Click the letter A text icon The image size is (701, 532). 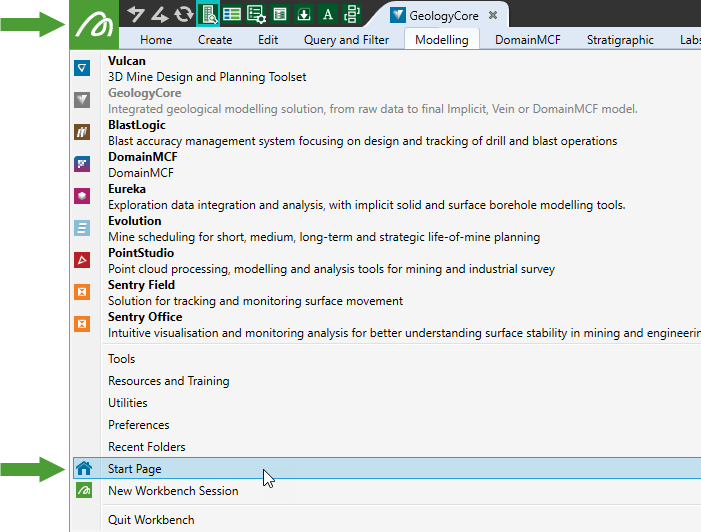point(328,14)
